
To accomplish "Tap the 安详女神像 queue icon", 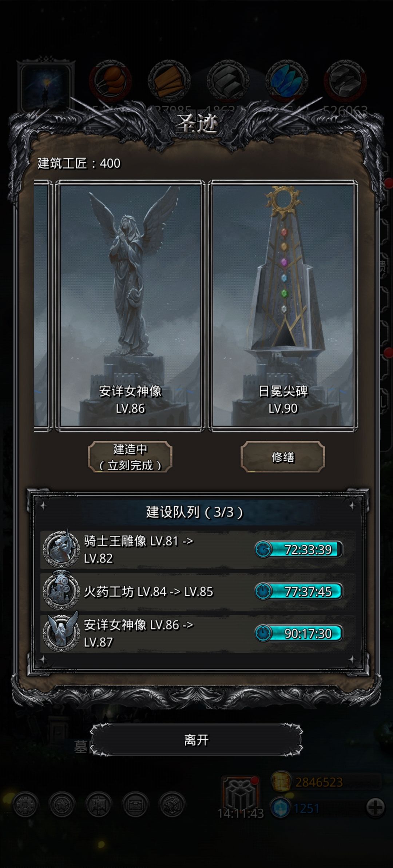I will tap(61, 633).
